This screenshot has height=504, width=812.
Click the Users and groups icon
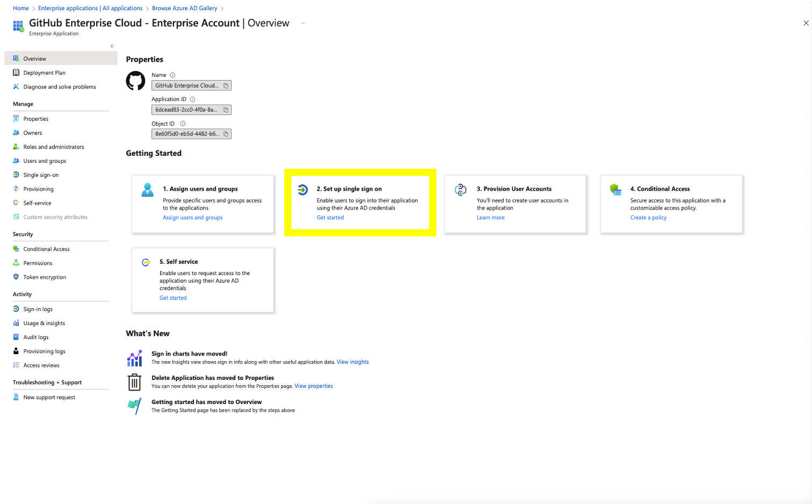click(x=16, y=161)
